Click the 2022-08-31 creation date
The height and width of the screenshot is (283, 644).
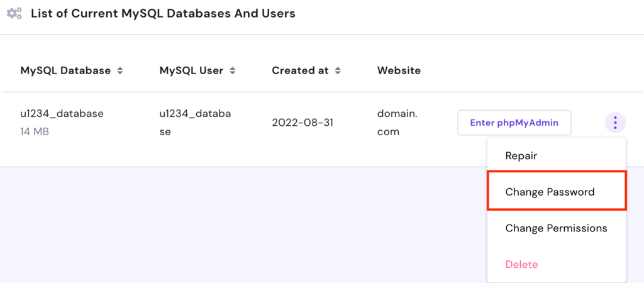click(303, 123)
